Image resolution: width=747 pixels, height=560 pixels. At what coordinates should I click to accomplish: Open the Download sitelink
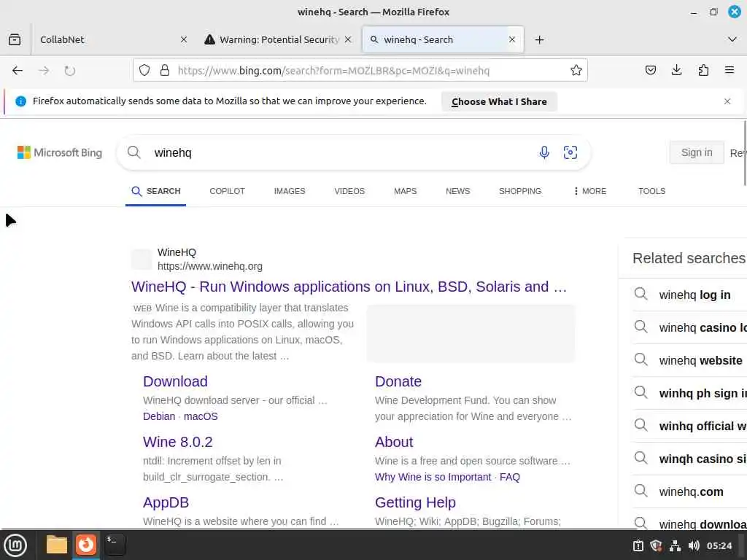175,381
